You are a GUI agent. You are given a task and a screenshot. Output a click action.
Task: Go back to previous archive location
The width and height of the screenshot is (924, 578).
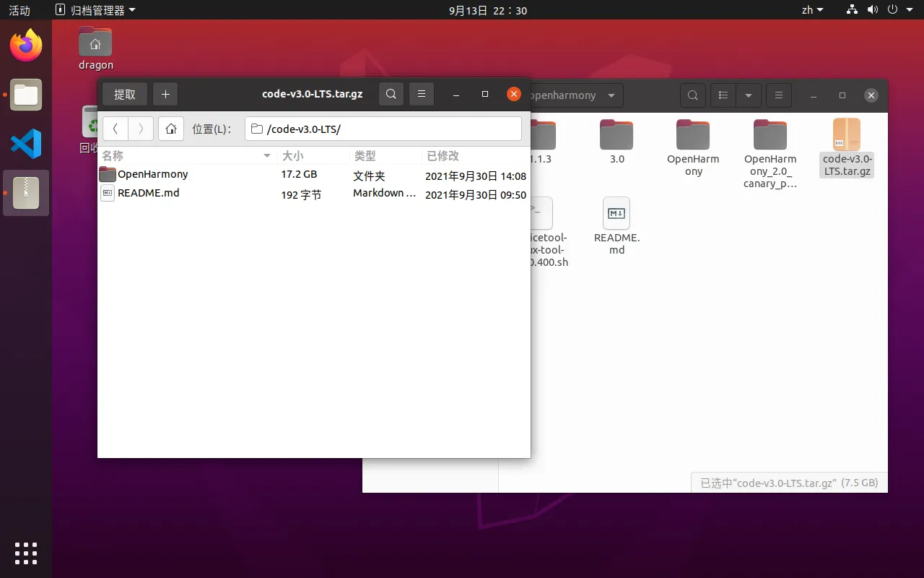115,129
